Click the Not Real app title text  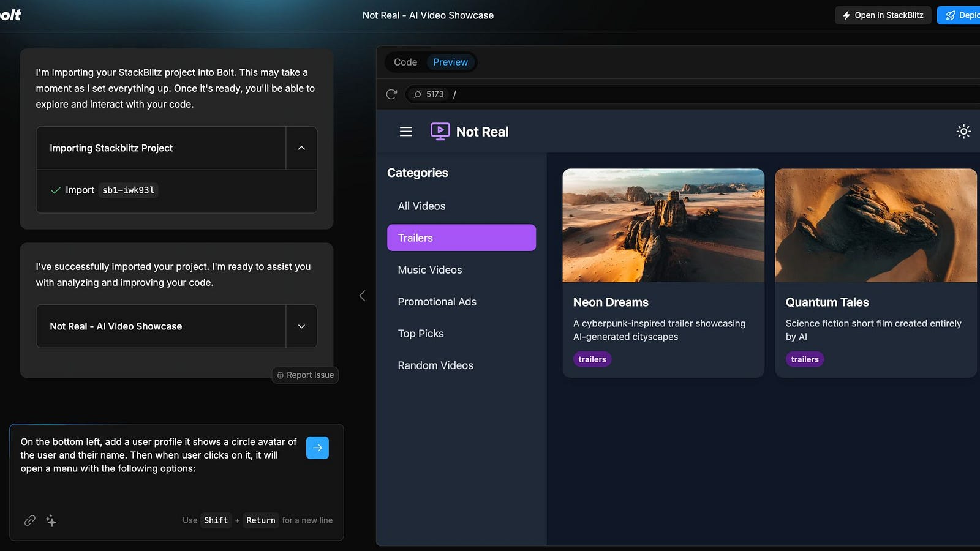[x=482, y=132]
